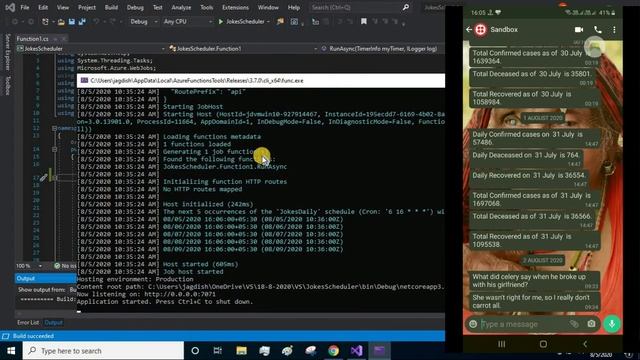The width and height of the screenshot is (640, 360).
Task: Click the bookmark toolbar icon
Action: pyautogui.click(x=363, y=22)
